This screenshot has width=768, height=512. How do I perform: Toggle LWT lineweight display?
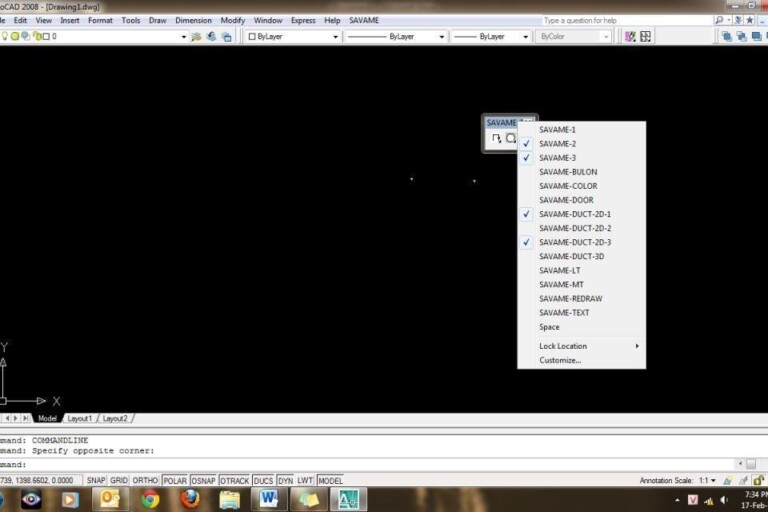[x=305, y=481]
